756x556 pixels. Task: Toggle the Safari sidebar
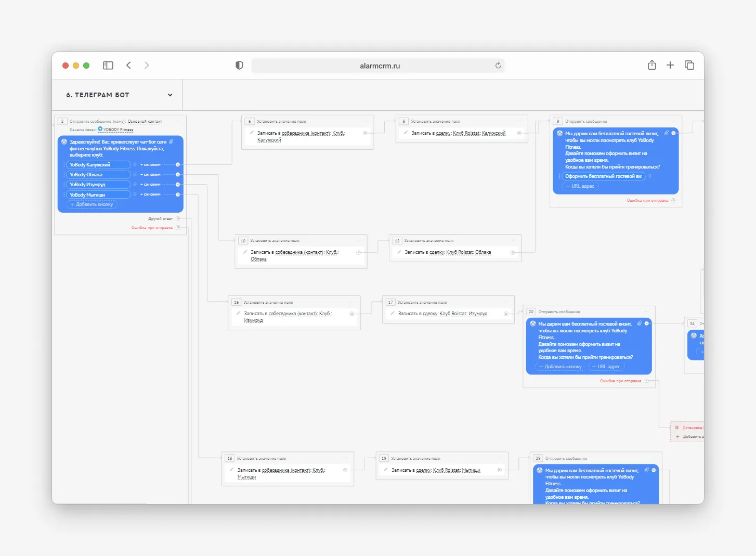pos(108,66)
